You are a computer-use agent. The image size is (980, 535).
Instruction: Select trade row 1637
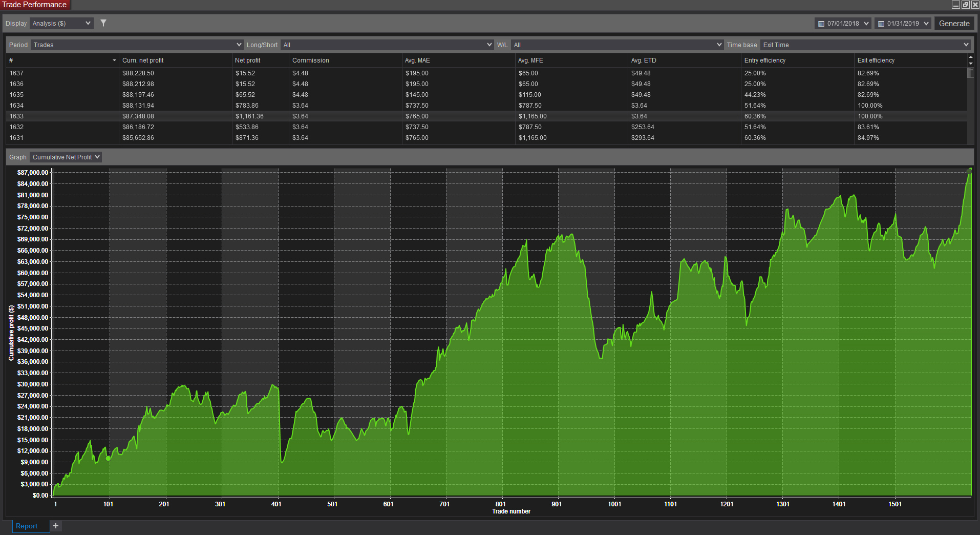click(x=486, y=73)
